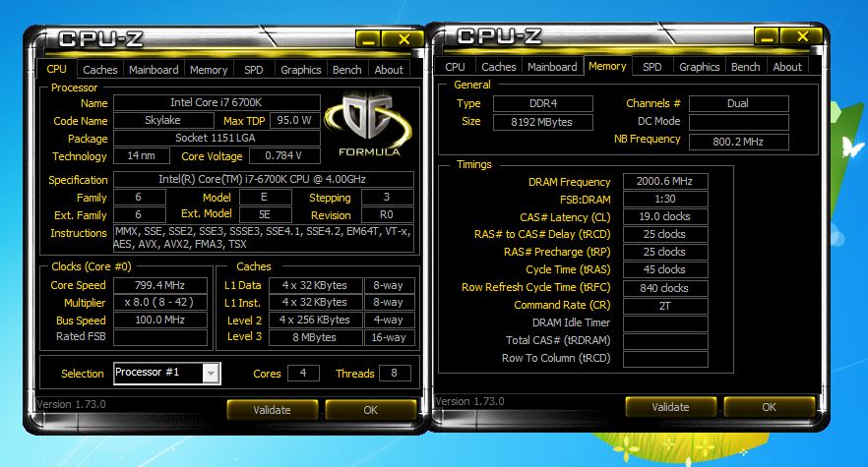Minimize the left CPU-Z window
The height and width of the screenshot is (467, 868).
point(367,39)
